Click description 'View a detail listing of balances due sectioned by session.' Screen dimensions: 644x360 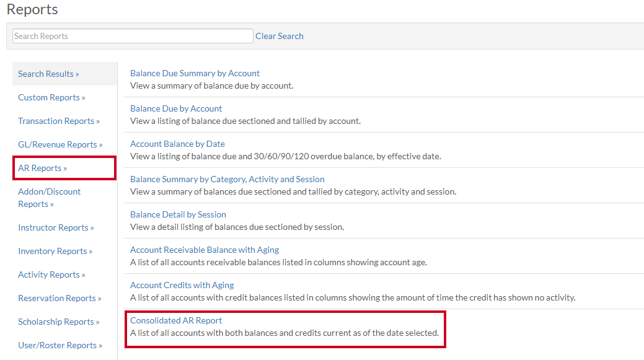(x=237, y=227)
